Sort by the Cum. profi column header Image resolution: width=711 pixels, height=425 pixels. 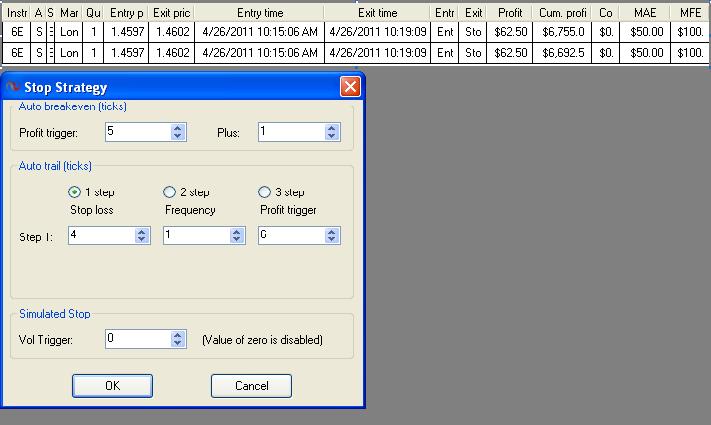pyautogui.click(x=562, y=13)
